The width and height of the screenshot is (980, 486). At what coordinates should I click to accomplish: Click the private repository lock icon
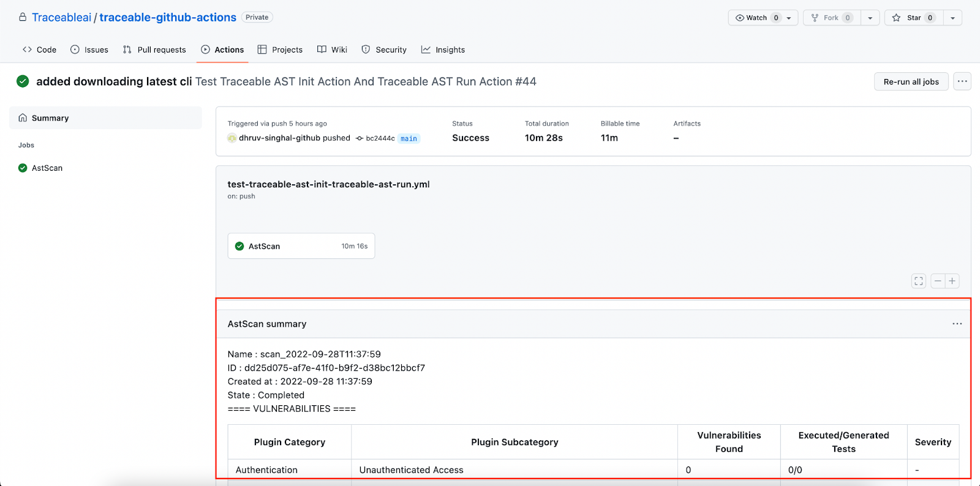[x=23, y=17]
